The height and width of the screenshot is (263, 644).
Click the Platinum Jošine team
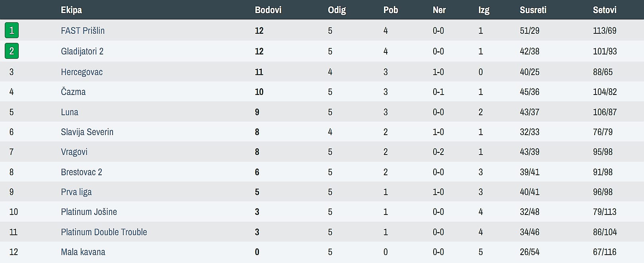tap(89, 212)
